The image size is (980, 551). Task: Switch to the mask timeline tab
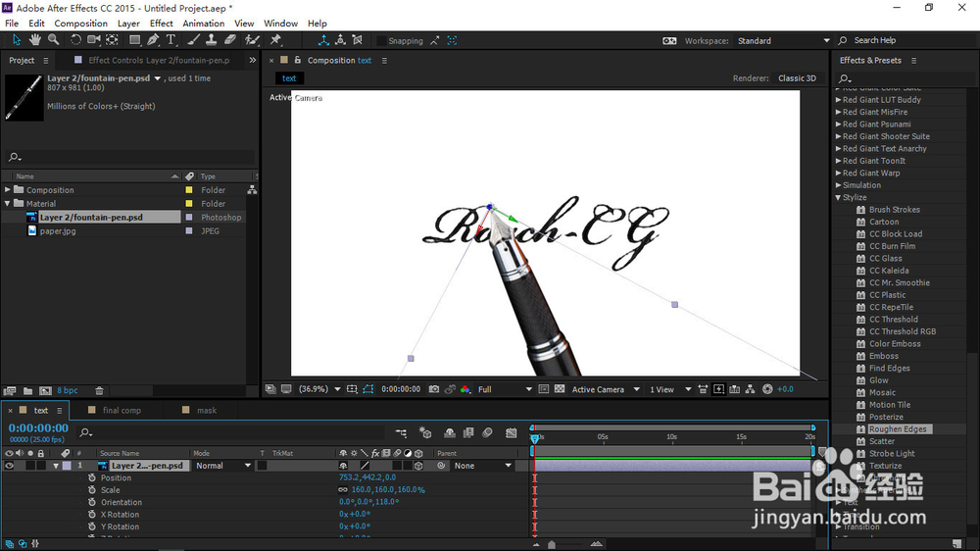tap(207, 410)
